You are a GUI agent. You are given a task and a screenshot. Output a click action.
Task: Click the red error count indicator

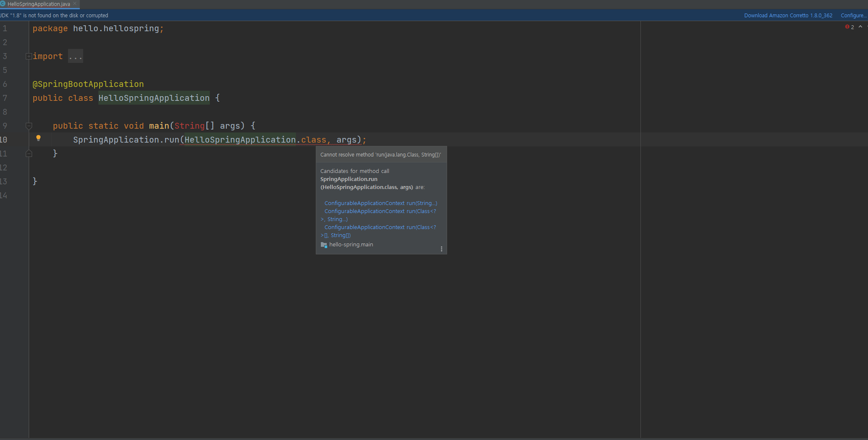[849, 27]
